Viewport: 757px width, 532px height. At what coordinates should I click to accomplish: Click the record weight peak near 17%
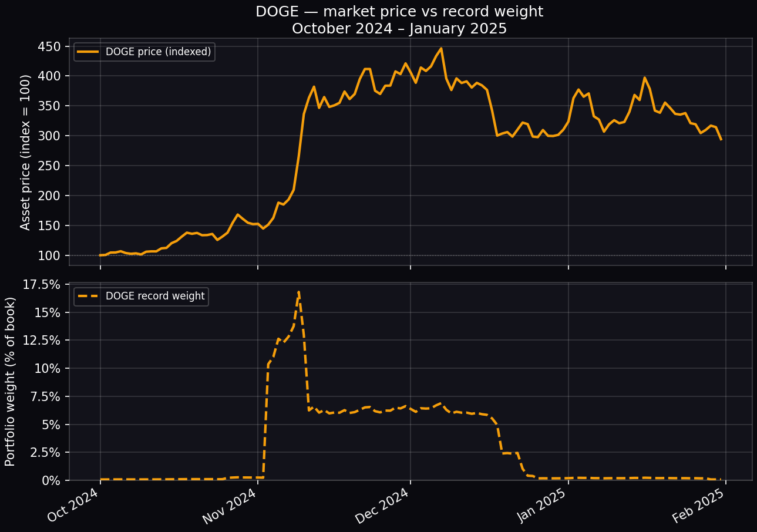tap(299, 292)
